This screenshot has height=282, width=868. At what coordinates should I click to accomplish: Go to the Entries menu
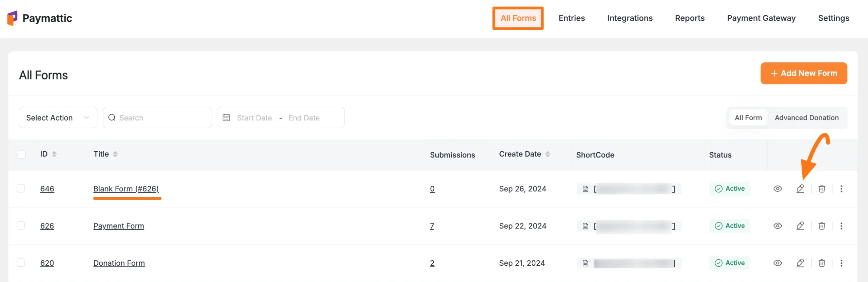[x=571, y=18]
